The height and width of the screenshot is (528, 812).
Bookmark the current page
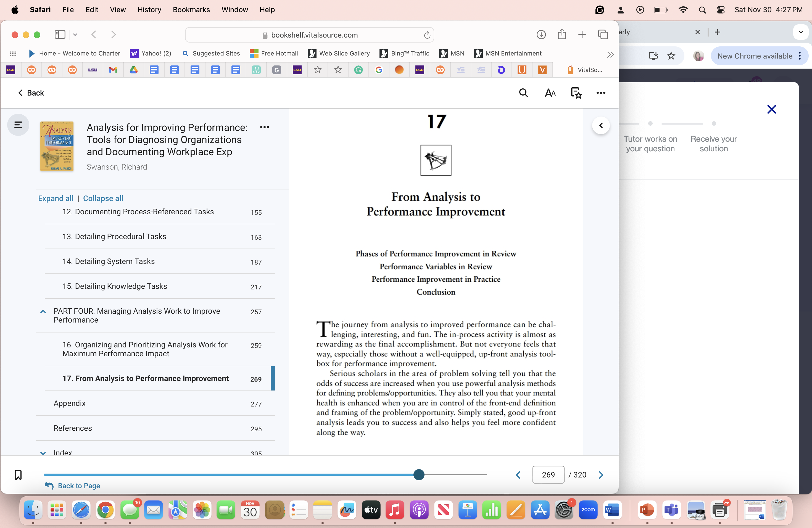pos(18,474)
